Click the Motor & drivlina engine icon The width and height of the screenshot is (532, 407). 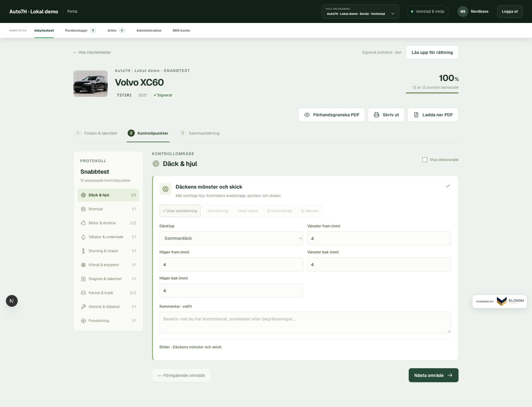click(83, 223)
